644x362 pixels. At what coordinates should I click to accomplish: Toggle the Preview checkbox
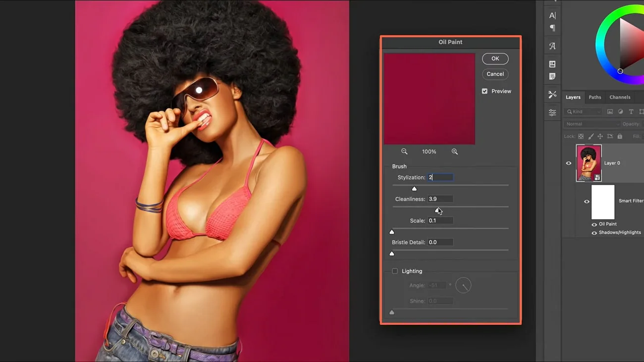pyautogui.click(x=484, y=91)
